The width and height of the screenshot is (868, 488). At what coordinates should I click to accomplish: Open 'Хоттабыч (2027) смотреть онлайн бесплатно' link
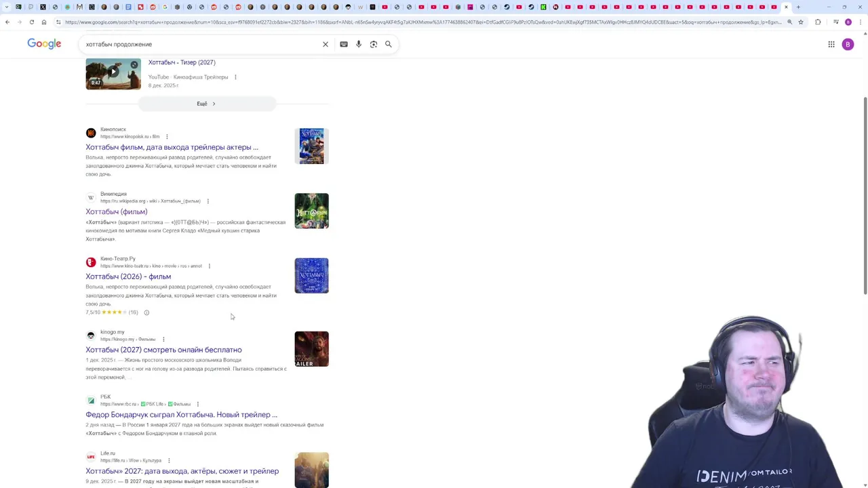coord(163,350)
